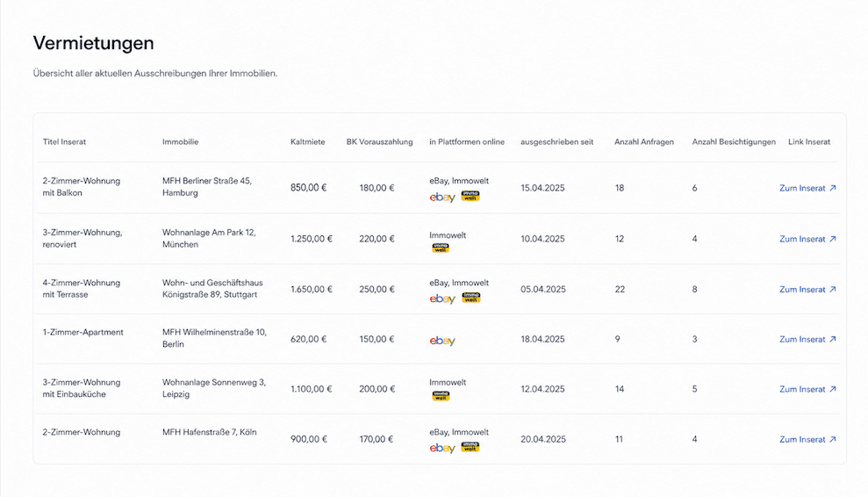Click the Titel Inserat column header
Screen dimensions: 868x497
pos(64,142)
